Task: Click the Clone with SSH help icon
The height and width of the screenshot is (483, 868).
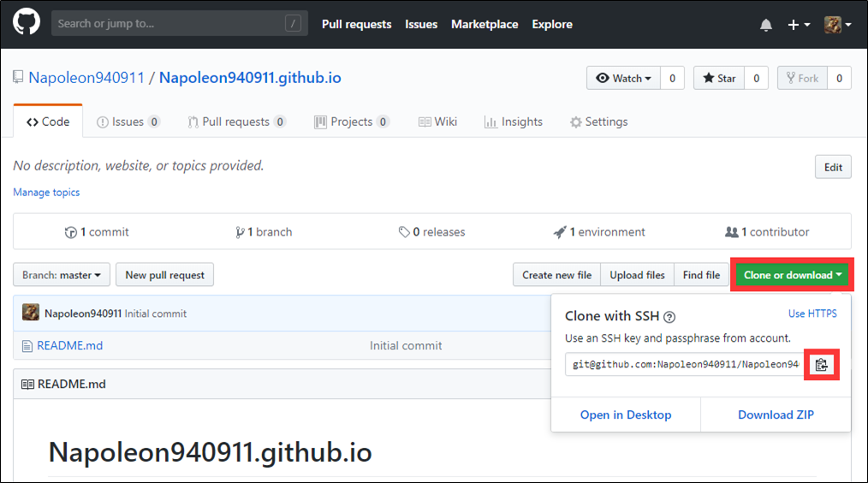Action: [x=669, y=317]
